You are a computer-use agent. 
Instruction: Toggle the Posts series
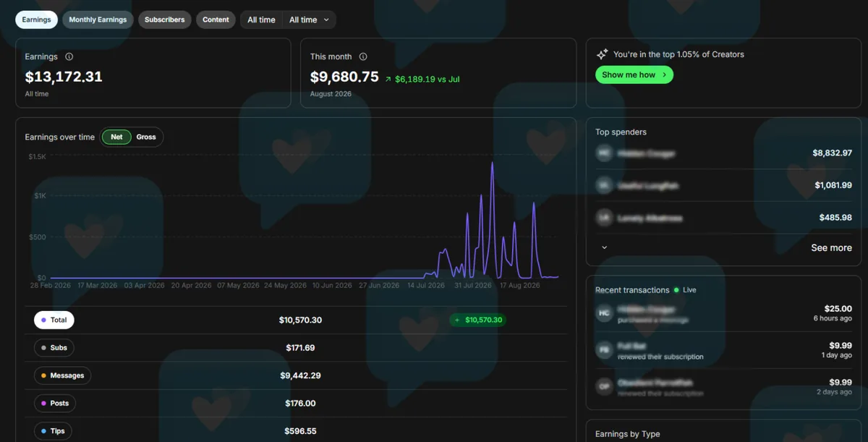point(55,404)
